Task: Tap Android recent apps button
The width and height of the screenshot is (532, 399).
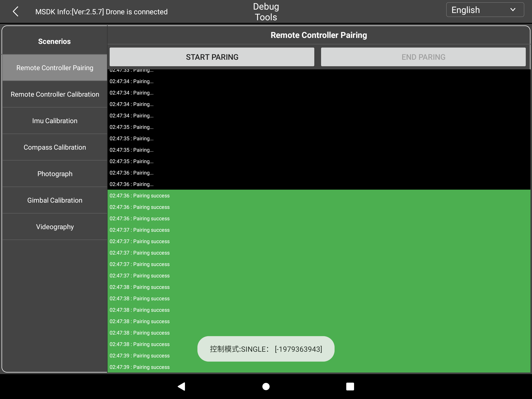Action: pyautogui.click(x=350, y=387)
